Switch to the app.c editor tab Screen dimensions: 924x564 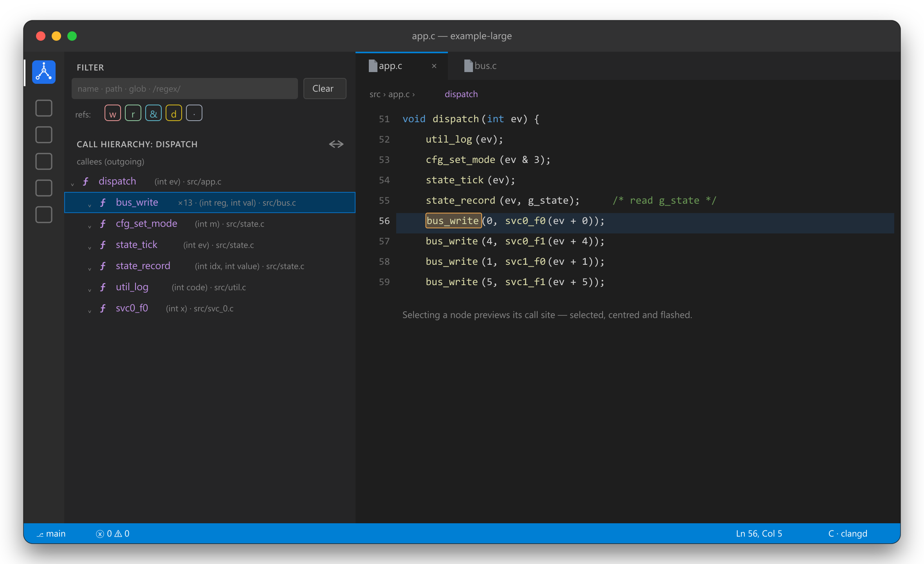(402, 66)
